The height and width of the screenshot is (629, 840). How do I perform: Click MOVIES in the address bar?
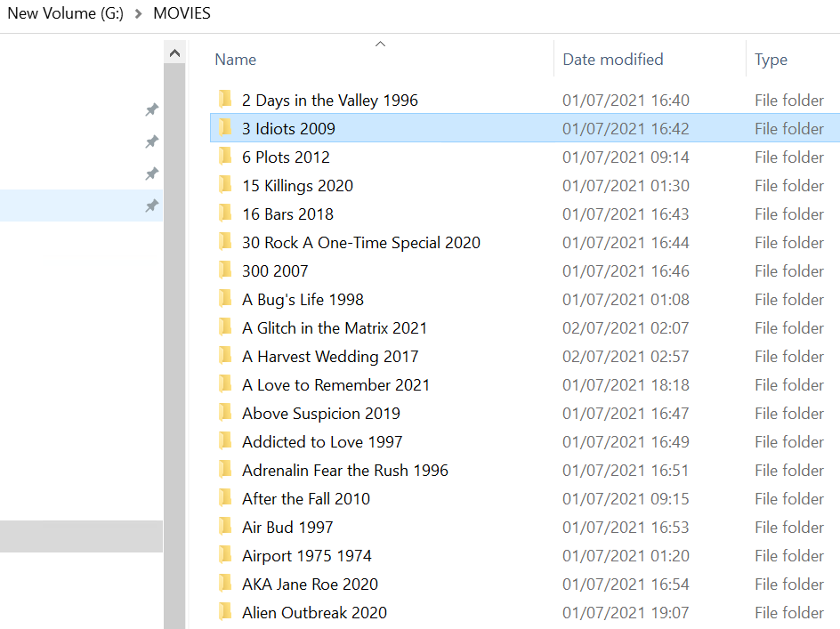(182, 13)
